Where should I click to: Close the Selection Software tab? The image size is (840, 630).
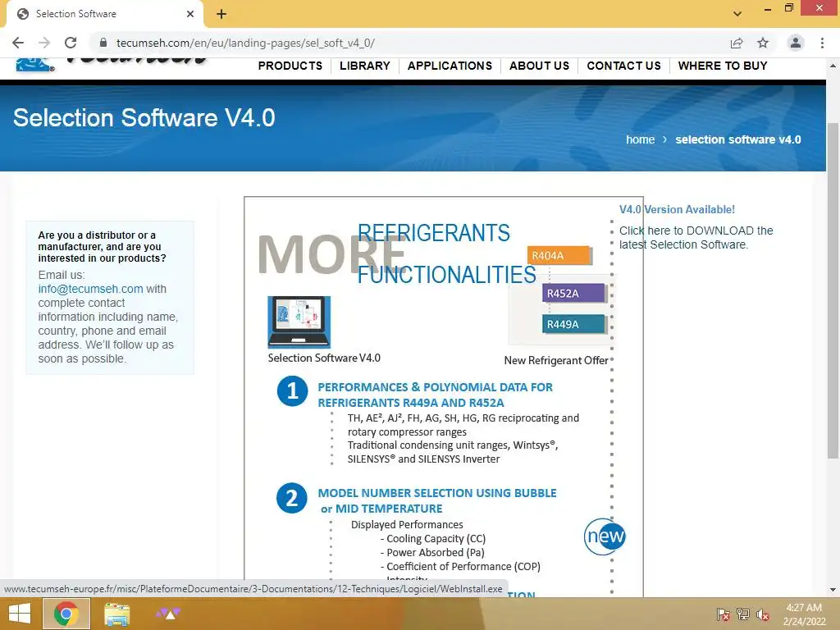(x=190, y=14)
